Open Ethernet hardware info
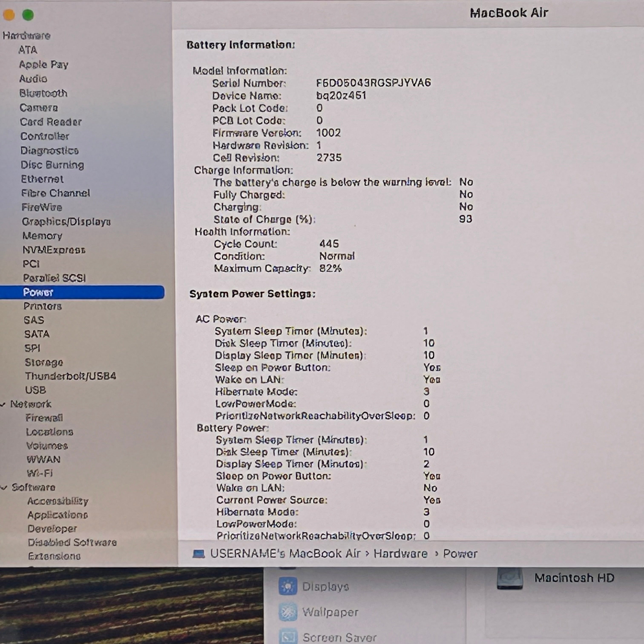This screenshot has height=644, width=644. [42, 179]
